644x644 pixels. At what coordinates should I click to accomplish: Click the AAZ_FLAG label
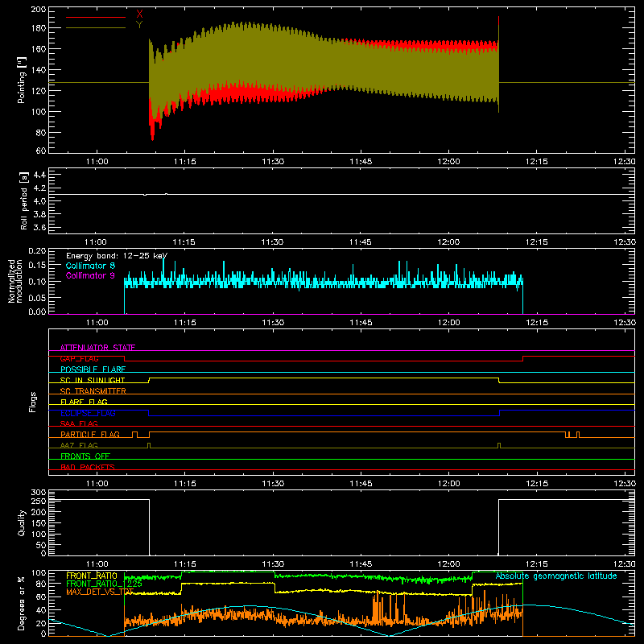79,445
